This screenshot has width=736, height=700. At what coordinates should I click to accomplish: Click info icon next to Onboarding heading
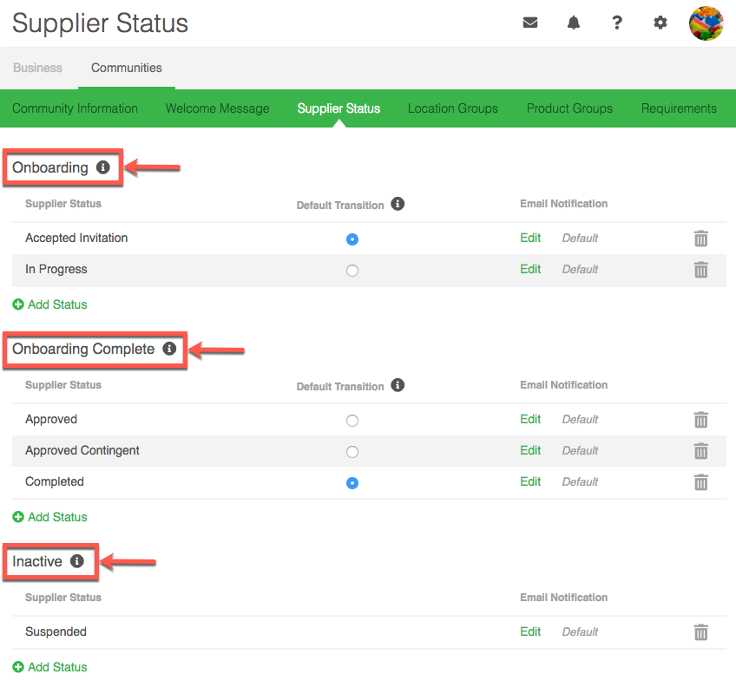103,167
